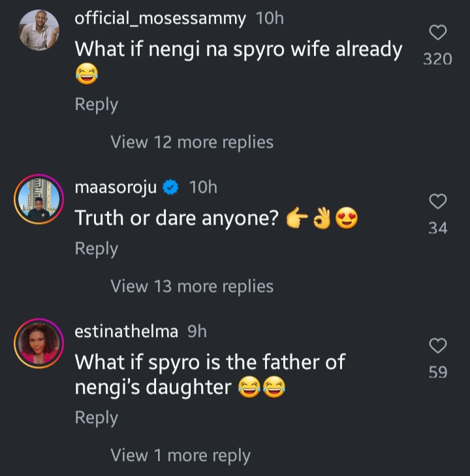Screen dimensions: 470x476
Task: Reply to official_mosessammy's comment
Action: [96, 104]
